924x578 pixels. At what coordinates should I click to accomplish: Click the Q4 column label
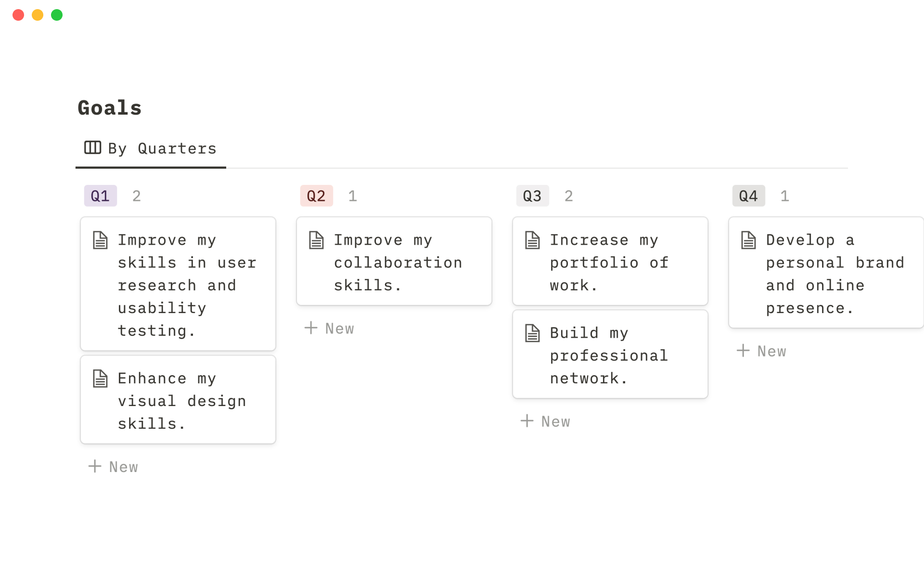[748, 196]
